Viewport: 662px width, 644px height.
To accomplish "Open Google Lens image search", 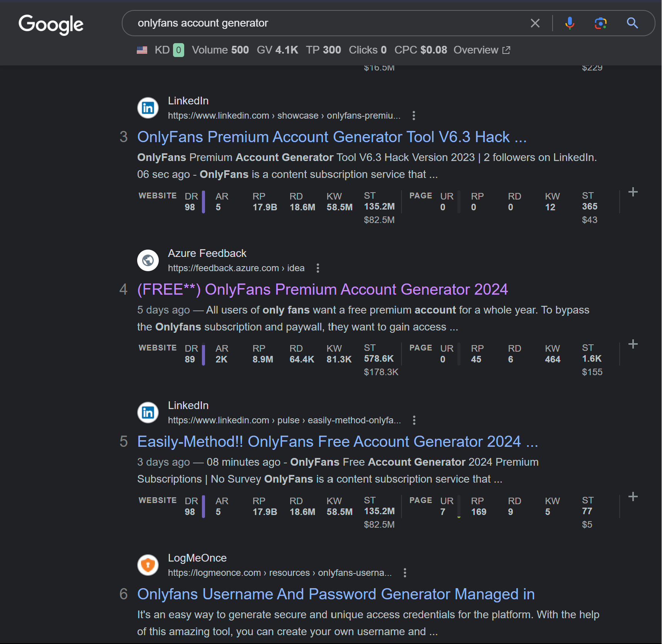I will [600, 23].
